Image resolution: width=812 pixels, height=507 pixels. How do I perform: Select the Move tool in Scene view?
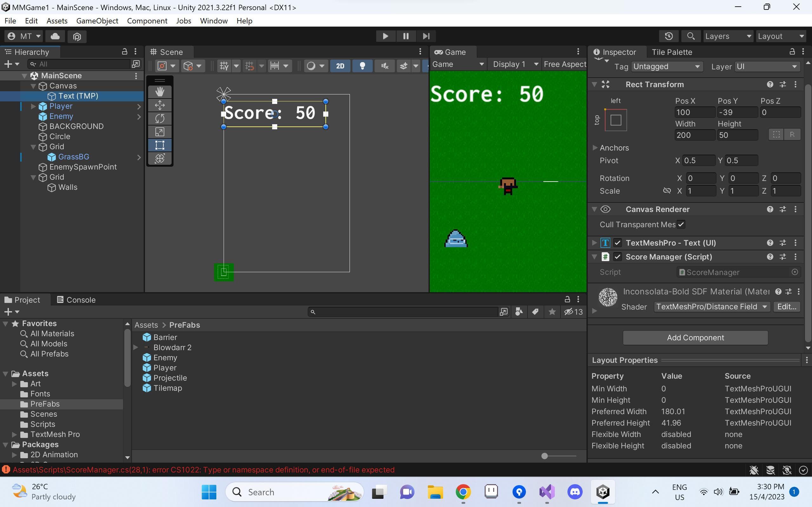point(160,105)
